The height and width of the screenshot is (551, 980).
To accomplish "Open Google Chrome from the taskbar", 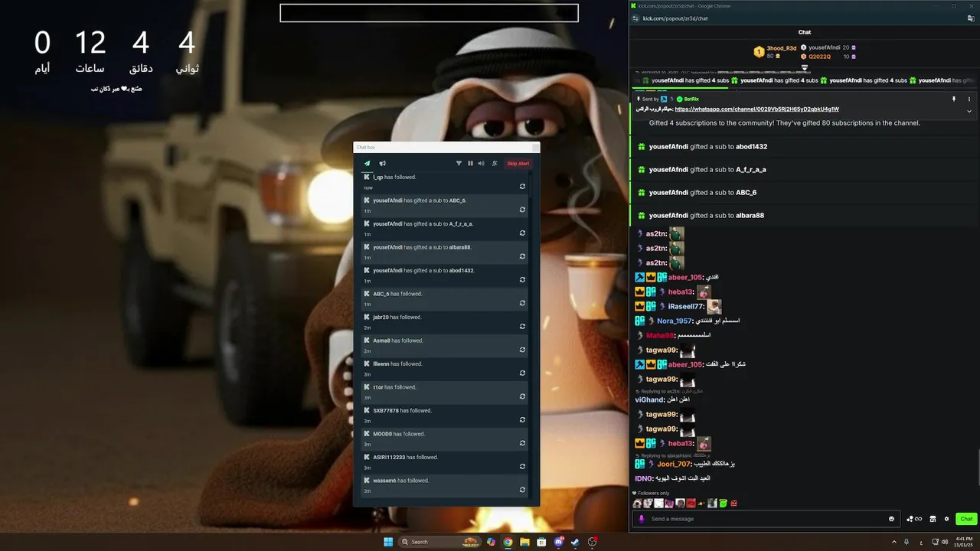I will point(508,542).
